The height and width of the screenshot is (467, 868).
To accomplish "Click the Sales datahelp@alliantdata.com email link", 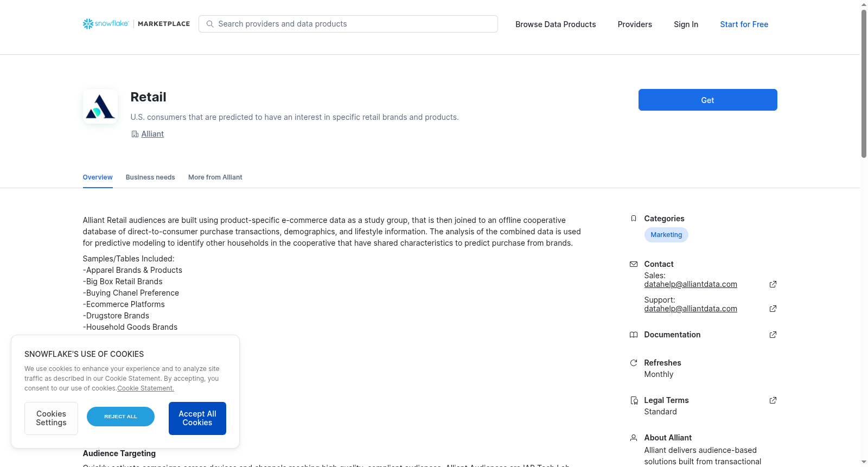I will 691,284.
